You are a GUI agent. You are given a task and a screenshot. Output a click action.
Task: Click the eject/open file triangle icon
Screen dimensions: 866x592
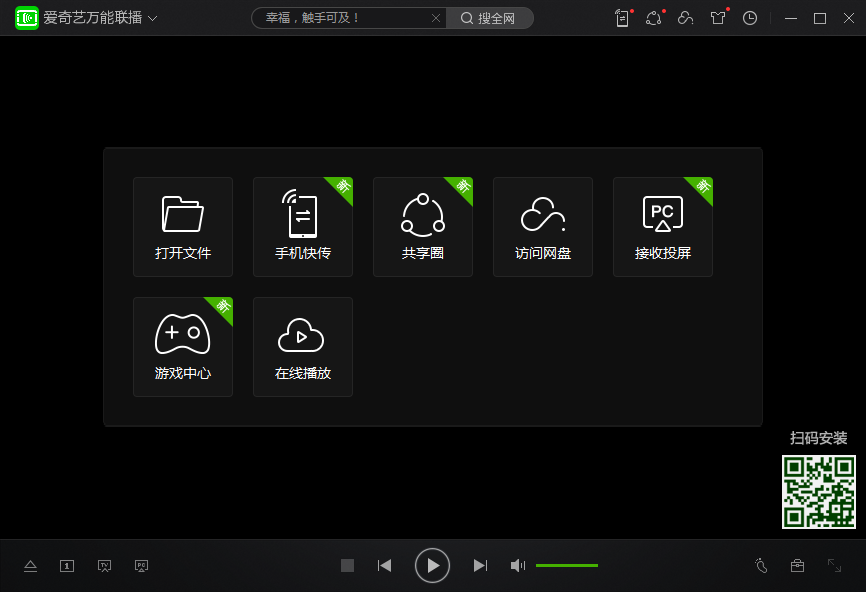click(x=30, y=566)
